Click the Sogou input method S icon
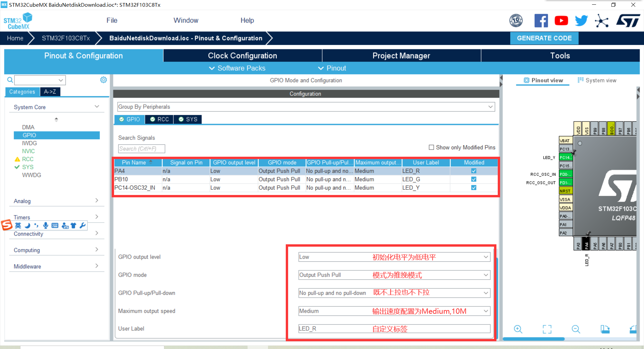 pyautogui.click(x=7, y=225)
